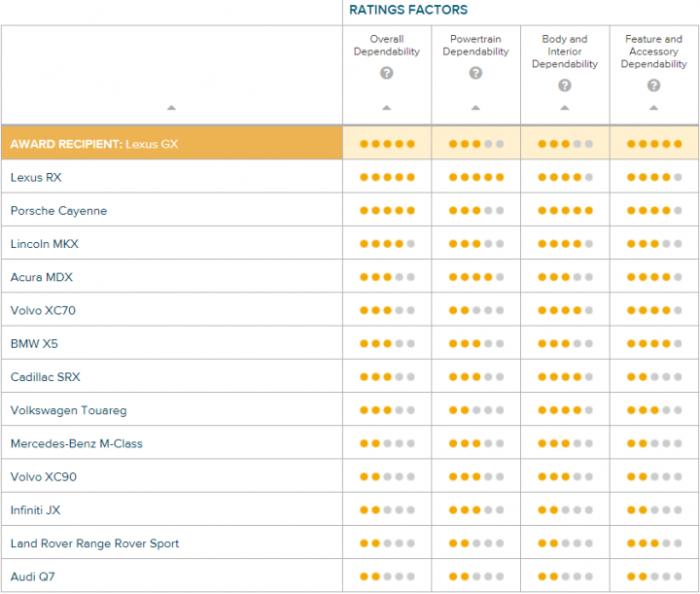Select the Volkswagen Touareg entry

(x=68, y=410)
